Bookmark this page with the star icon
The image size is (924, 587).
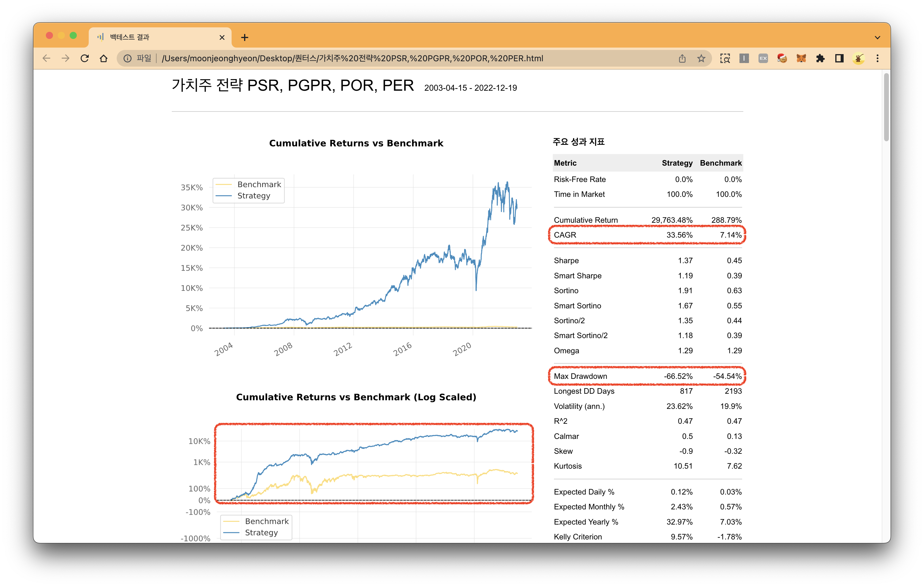[x=701, y=58]
